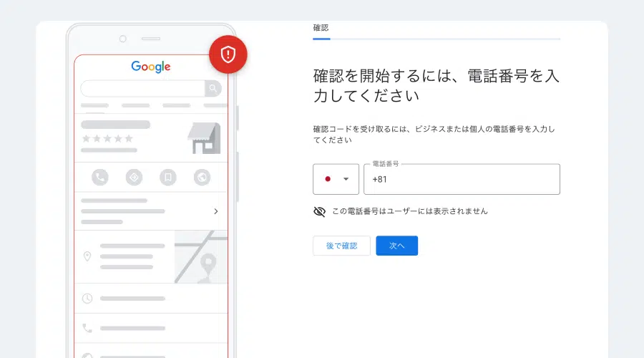Click the clock hours icon in mockup
The image size is (644, 358).
87,299
